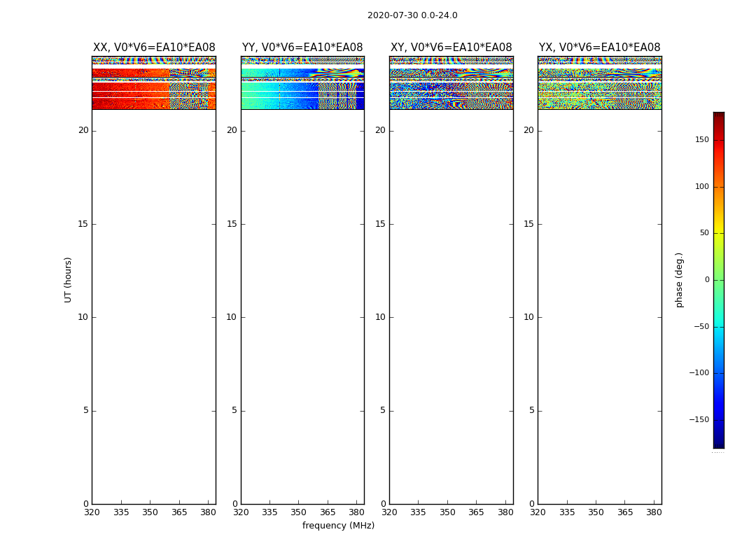
Task: Click the middle of the phase colorbar
Action: 718,280
